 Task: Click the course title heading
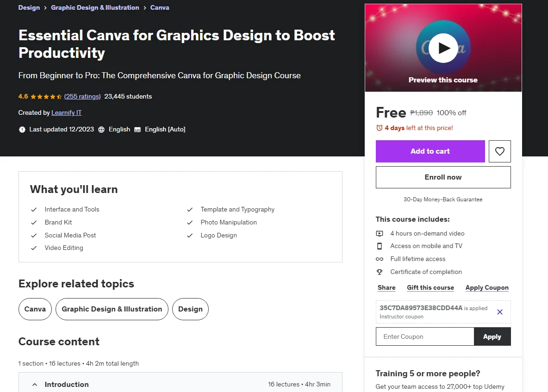point(176,44)
